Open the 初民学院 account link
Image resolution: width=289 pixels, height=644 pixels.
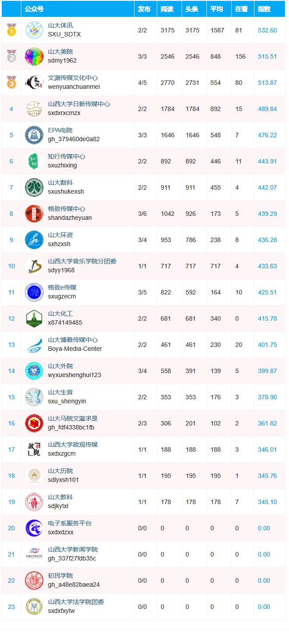pyautogui.click(x=60, y=576)
